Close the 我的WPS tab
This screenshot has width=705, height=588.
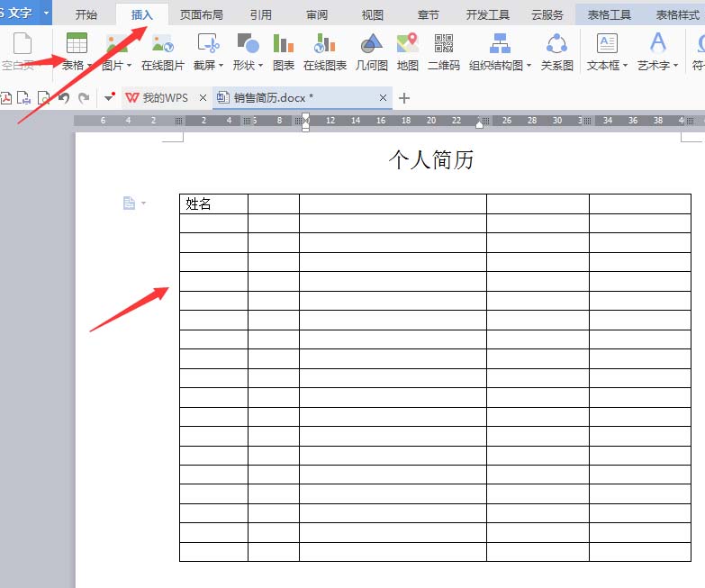(x=203, y=97)
